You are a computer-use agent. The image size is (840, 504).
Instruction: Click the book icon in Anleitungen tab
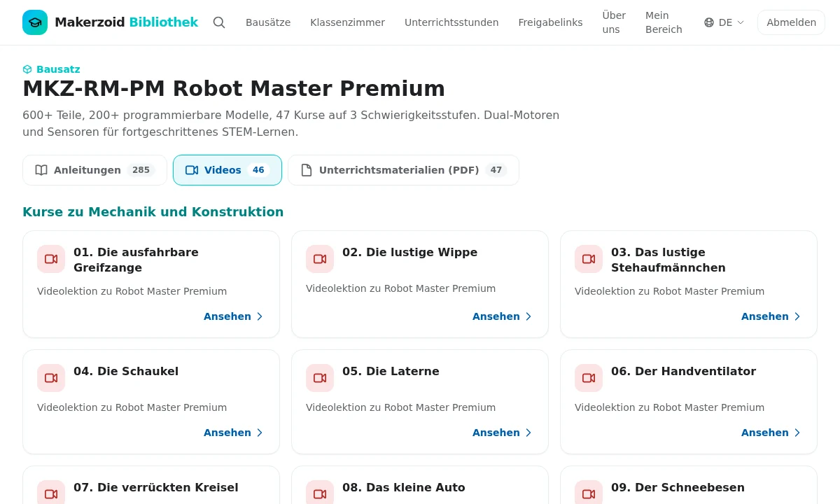tap(41, 170)
